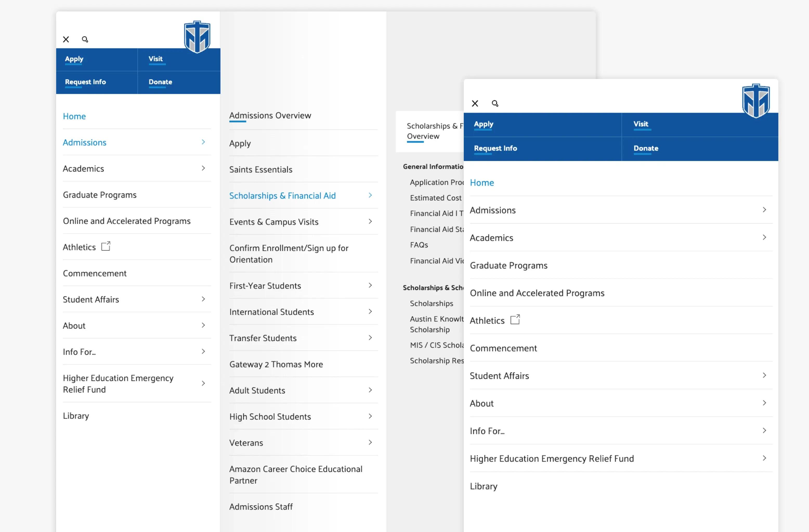Expand Transfer Students chevron
Image resolution: width=809 pixels, height=532 pixels.
(x=370, y=337)
